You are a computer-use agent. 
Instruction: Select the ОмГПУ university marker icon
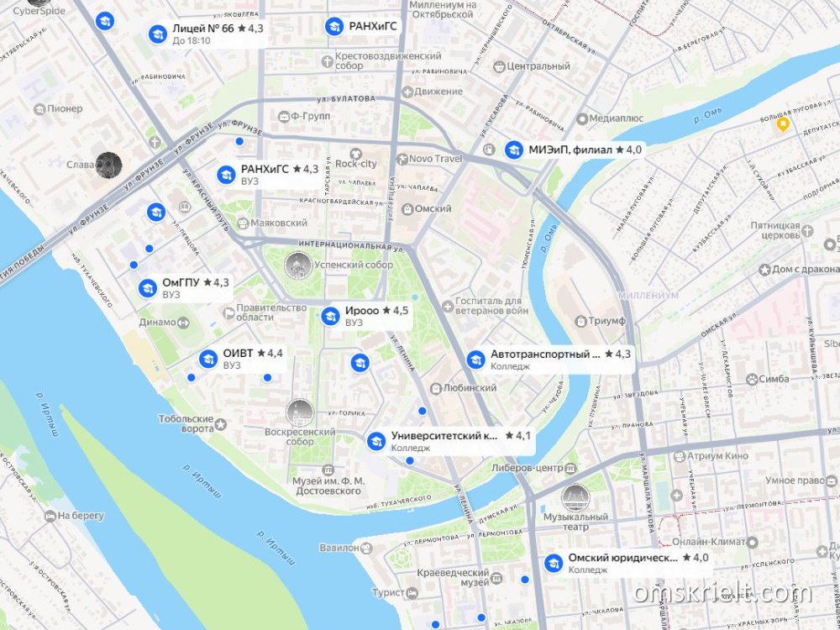point(147,288)
